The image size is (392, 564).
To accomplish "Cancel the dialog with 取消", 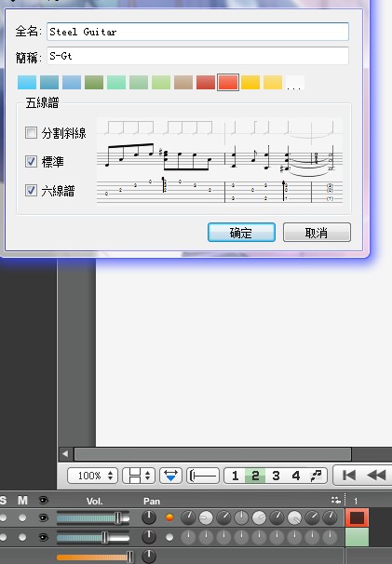I will (x=317, y=233).
